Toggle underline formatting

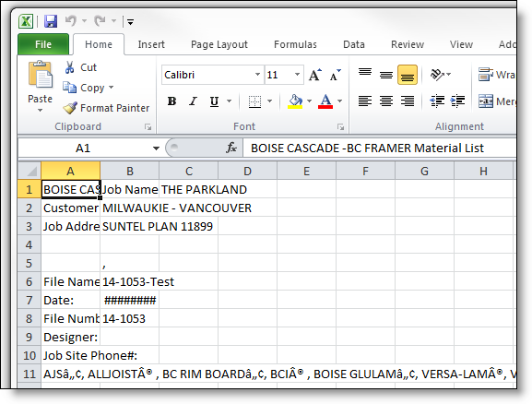[x=214, y=101]
